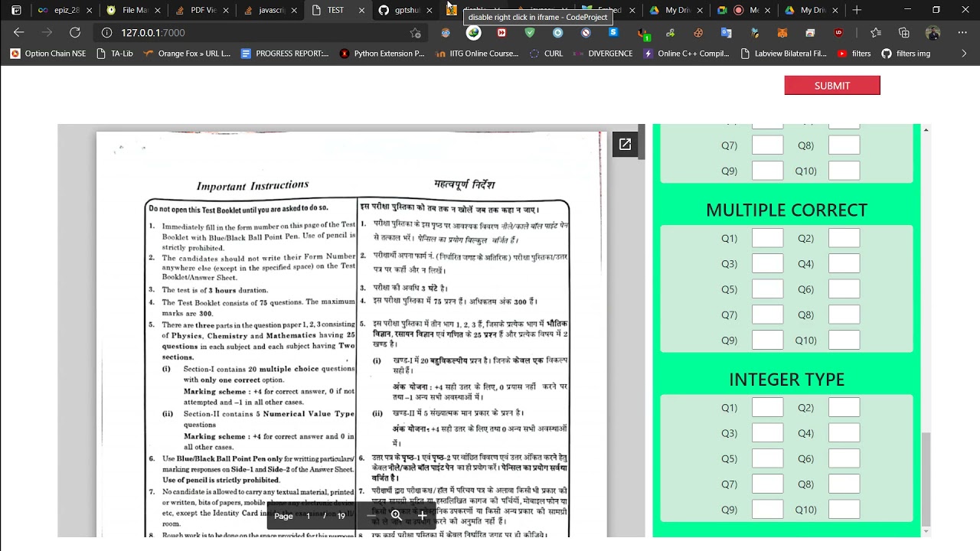Open TA-Lib bookmark
The height and width of the screenshot is (551, 980).
coord(116,54)
